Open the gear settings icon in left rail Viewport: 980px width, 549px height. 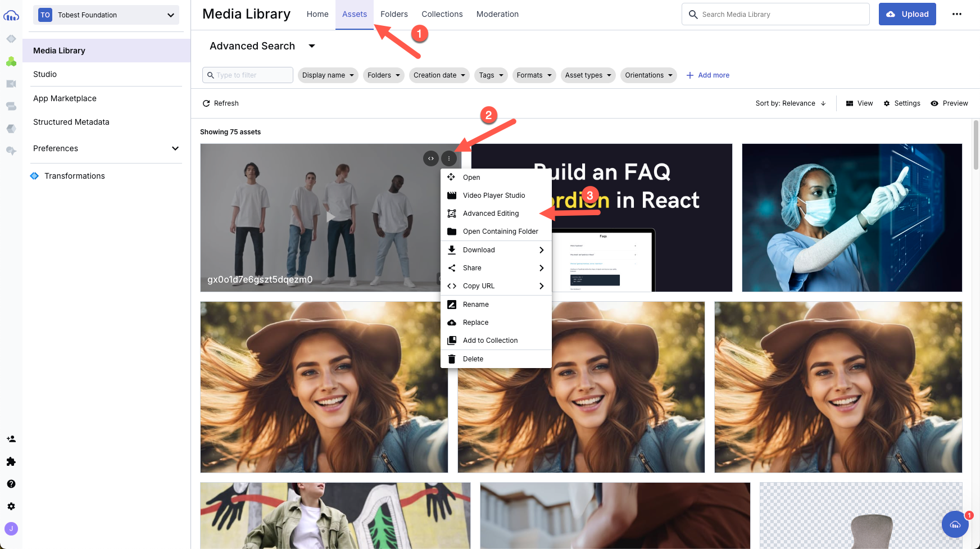11,506
